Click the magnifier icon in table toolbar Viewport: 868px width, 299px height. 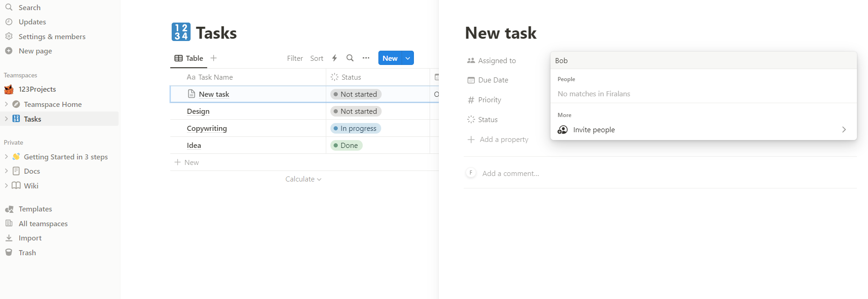[350, 58]
